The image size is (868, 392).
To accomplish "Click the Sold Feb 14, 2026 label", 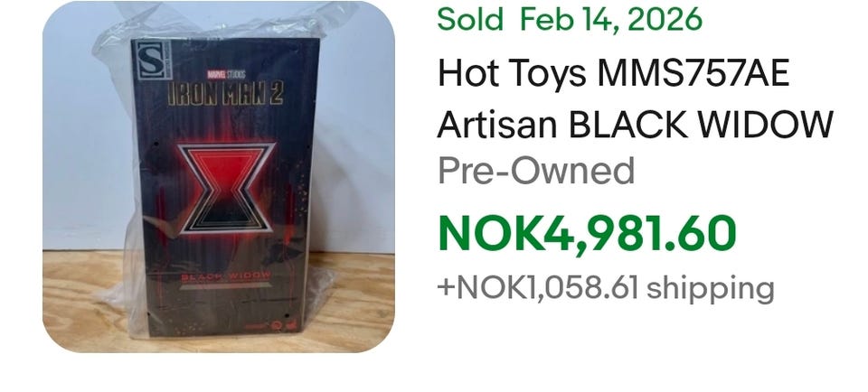I will click(569, 19).
